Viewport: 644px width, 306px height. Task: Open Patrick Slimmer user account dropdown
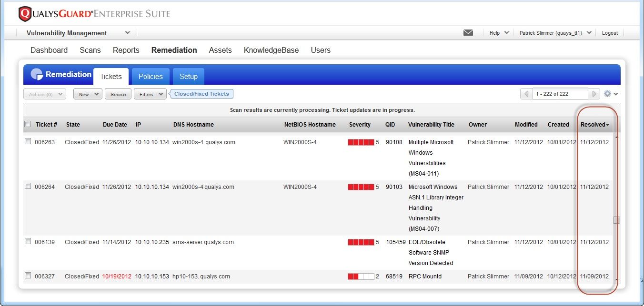click(555, 33)
